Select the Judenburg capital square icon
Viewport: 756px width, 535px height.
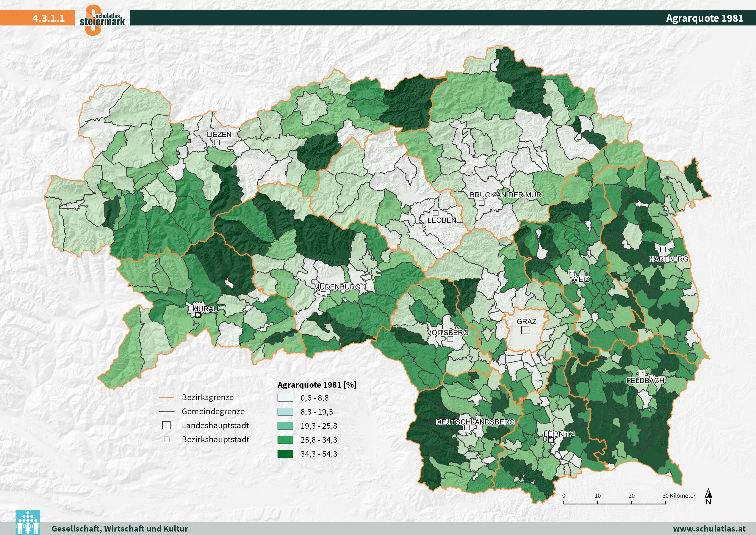pyautogui.click(x=324, y=294)
